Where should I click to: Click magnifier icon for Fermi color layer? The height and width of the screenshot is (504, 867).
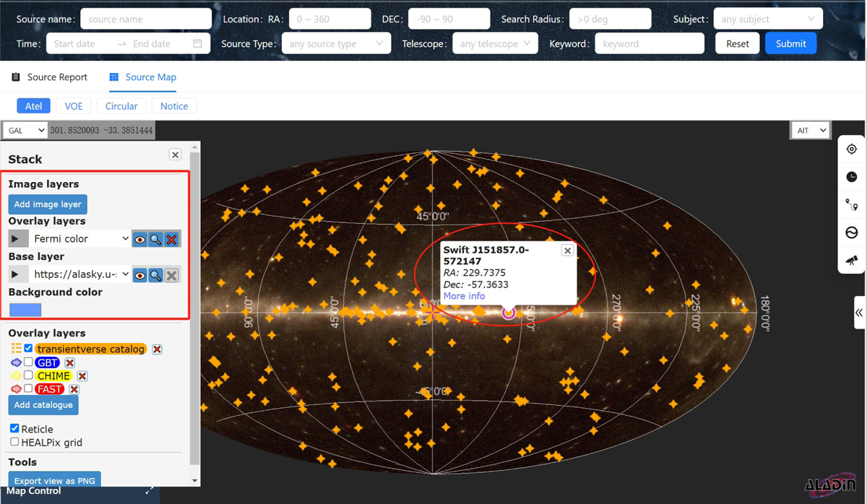pyautogui.click(x=155, y=239)
